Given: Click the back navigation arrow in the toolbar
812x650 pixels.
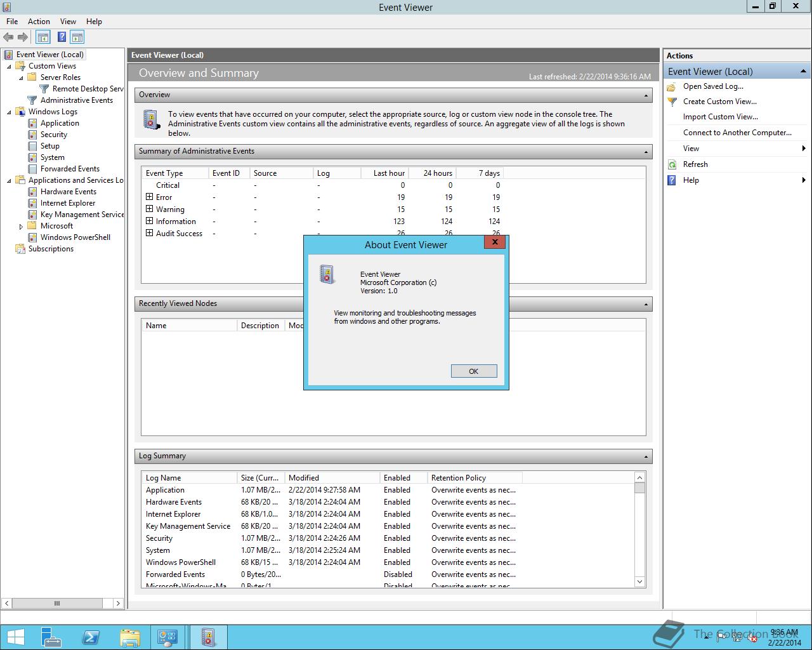Looking at the screenshot, I should pos(8,37).
